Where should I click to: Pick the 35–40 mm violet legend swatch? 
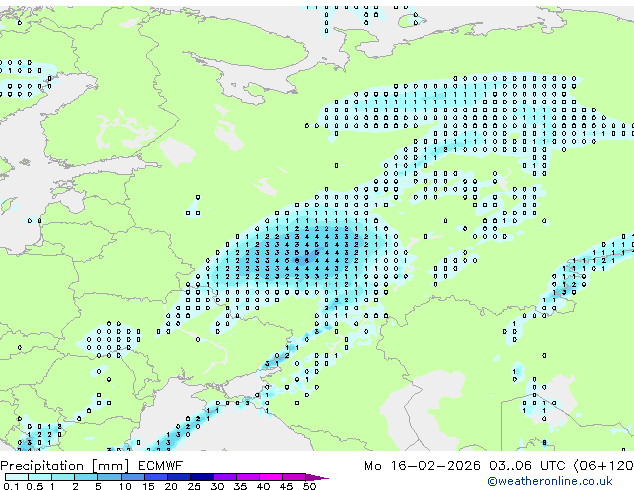tap(248, 477)
